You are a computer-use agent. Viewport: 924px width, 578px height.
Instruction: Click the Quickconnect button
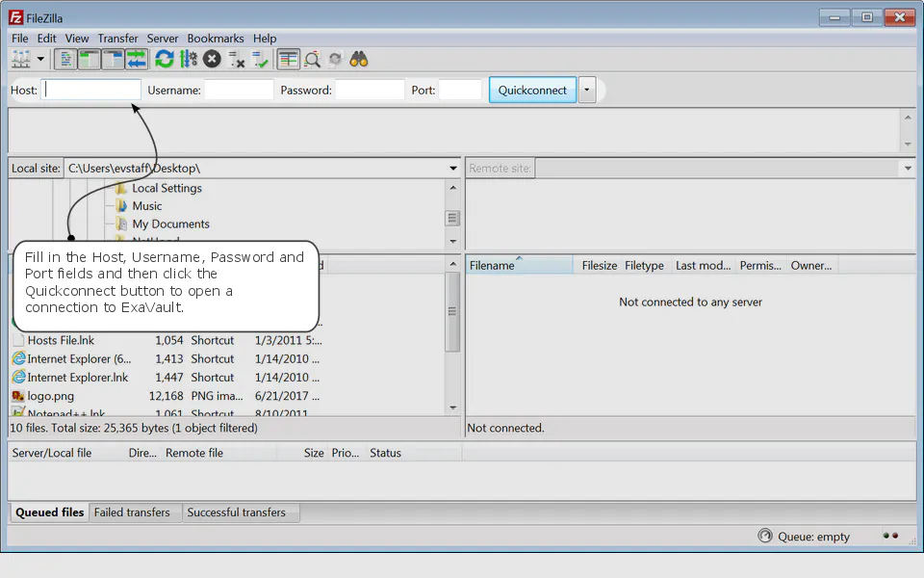click(x=532, y=90)
